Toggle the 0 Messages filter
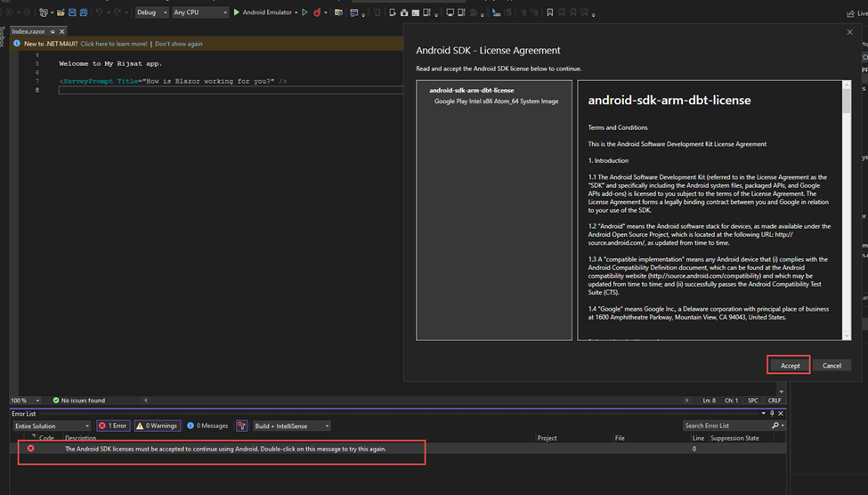This screenshot has height=495, width=868. [x=208, y=426]
